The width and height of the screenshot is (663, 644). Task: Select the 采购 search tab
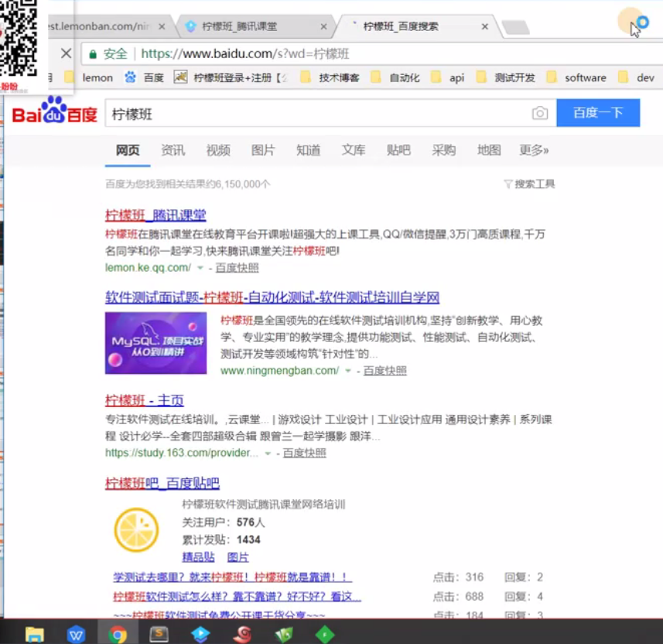pyautogui.click(x=443, y=150)
